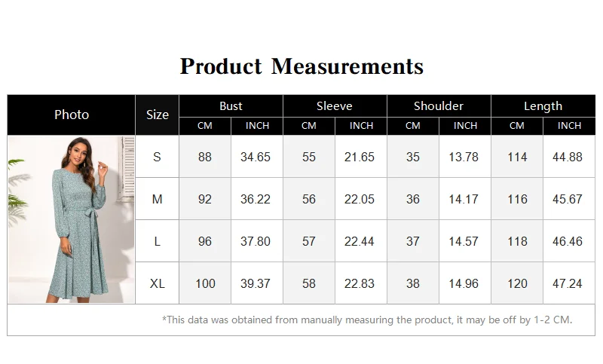Screen dimensions: 603x364
Task: Click the 22.44 sleeve inch cell
Action: 361,241
